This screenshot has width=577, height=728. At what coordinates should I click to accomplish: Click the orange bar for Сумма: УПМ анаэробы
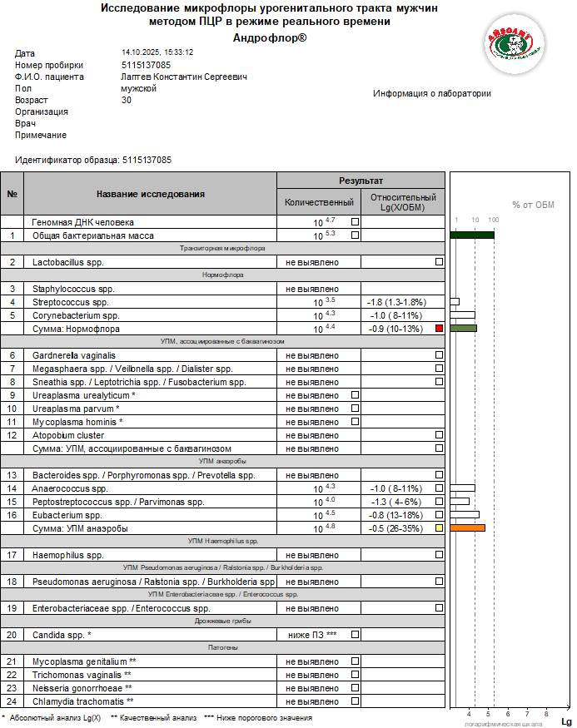(x=467, y=528)
